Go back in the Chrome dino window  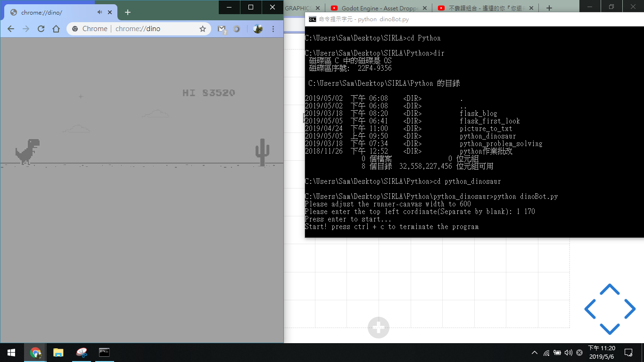[11, 29]
